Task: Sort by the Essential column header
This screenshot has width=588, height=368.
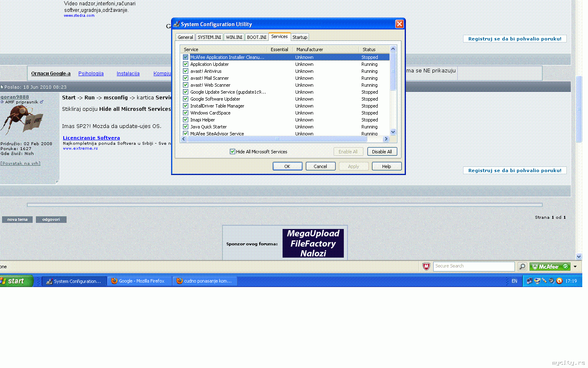Action: pos(280,49)
